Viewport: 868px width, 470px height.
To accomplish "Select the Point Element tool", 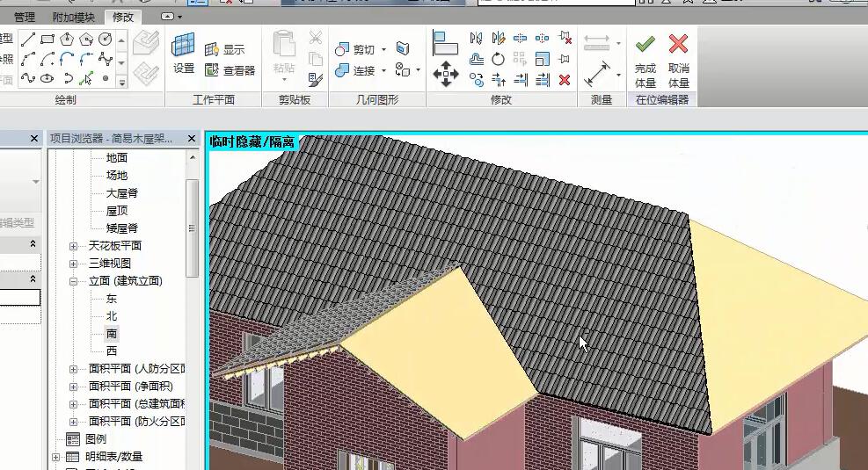I will pyautogui.click(x=106, y=78).
